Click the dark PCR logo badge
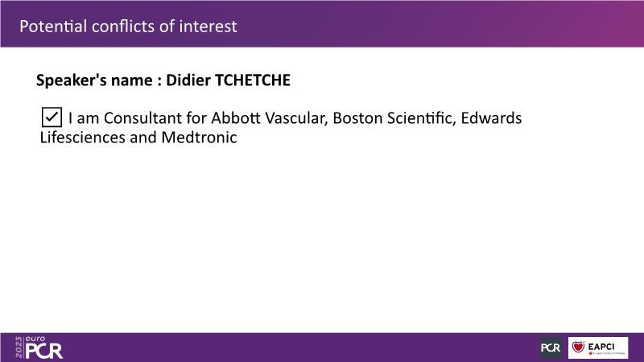This screenshot has height=362, width=644. coord(551,348)
